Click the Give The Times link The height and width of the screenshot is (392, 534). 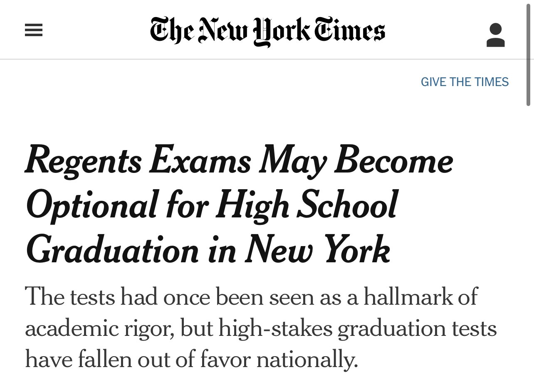click(465, 82)
